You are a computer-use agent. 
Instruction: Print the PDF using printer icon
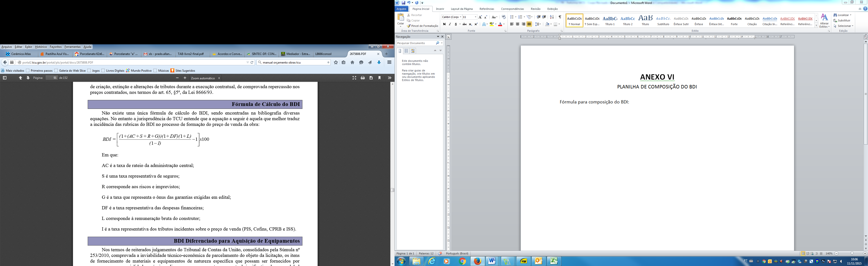(362, 78)
